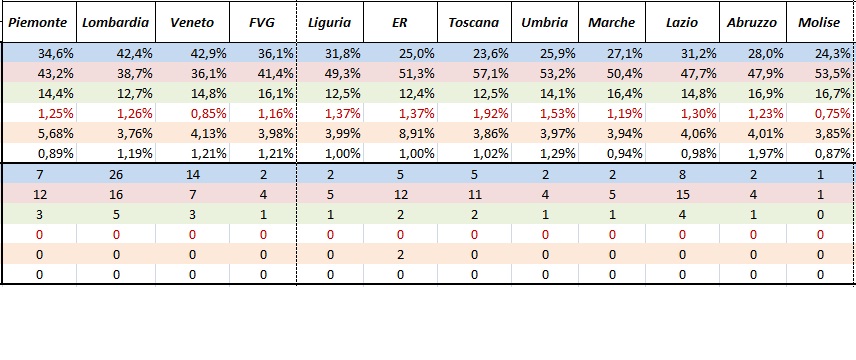The width and height of the screenshot is (856, 360).
Task: Select the Lombardia header cell
Action: click(x=116, y=22)
